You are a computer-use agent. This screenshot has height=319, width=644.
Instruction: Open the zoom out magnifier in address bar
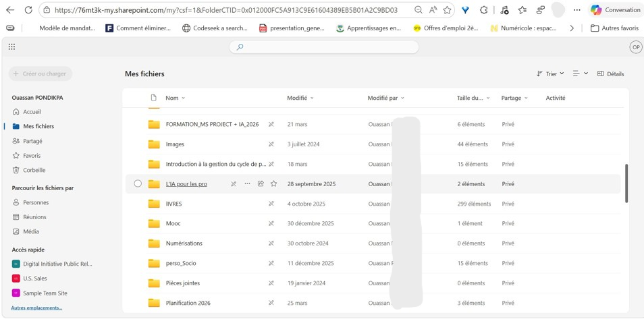[x=418, y=10]
